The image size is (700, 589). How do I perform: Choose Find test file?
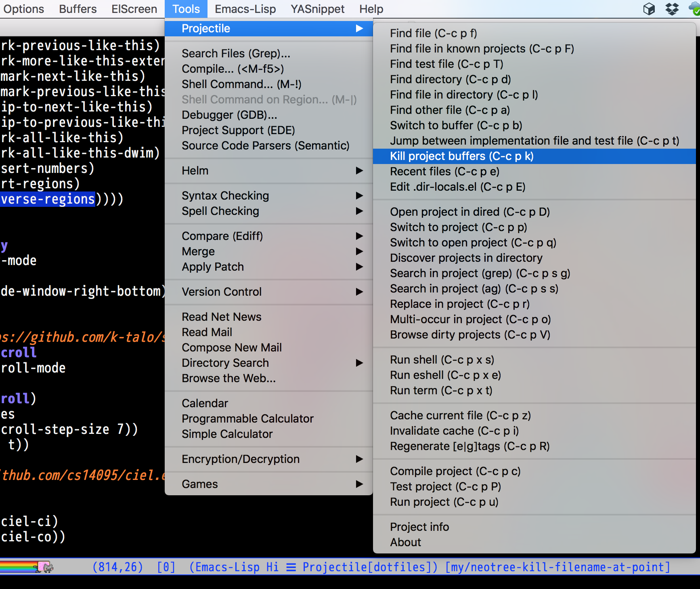tap(534, 64)
